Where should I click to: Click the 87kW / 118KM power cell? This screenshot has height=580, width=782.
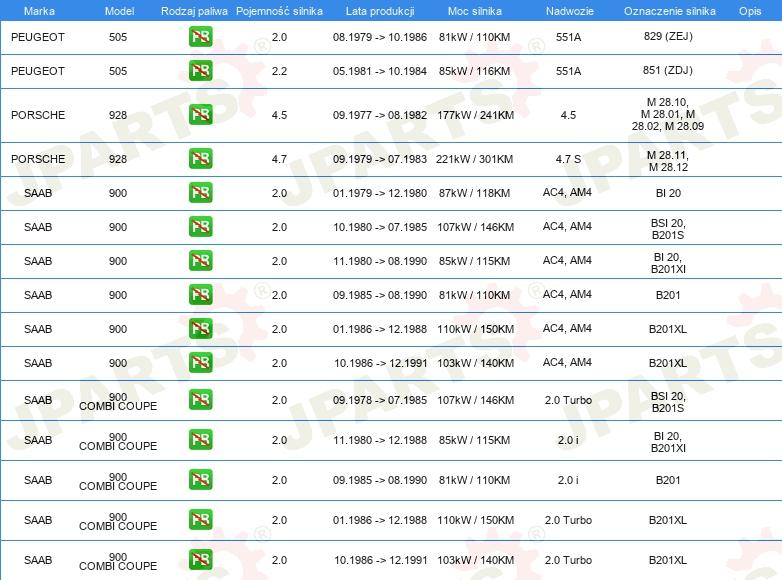point(474,193)
